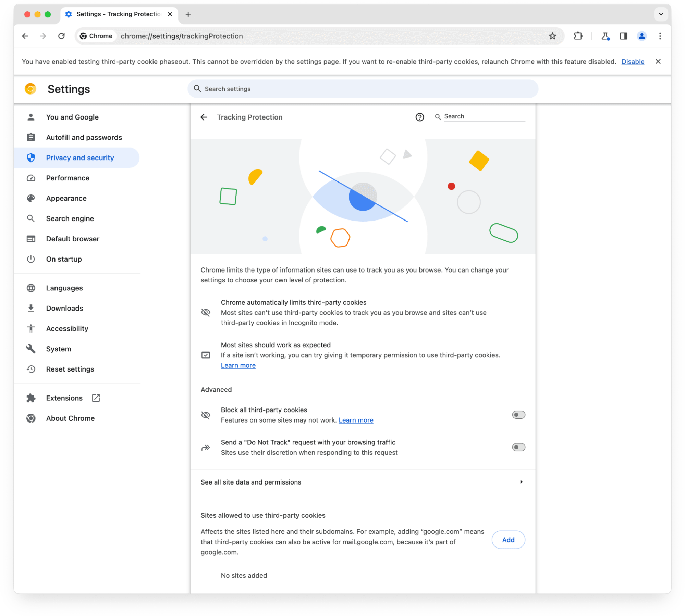Click the You and Google icon

click(x=32, y=117)
